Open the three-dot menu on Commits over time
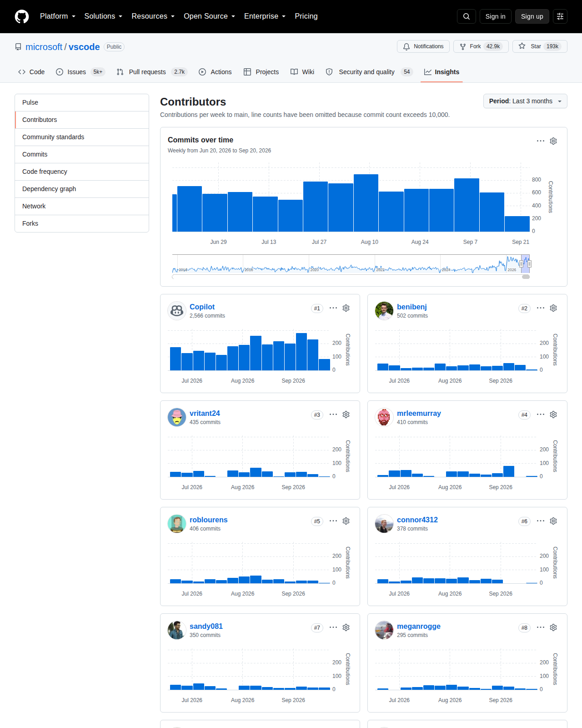The width and height of the screenshot is (582, 728). click(x=541, y=141)
